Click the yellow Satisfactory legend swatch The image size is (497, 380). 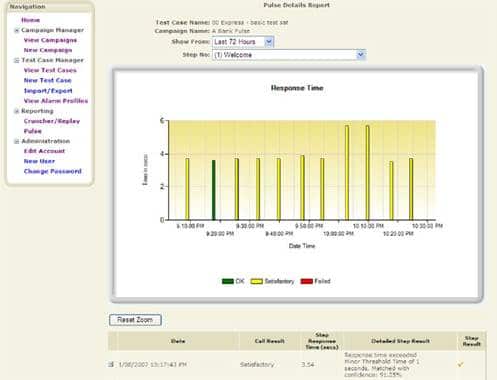click(256, 281)
